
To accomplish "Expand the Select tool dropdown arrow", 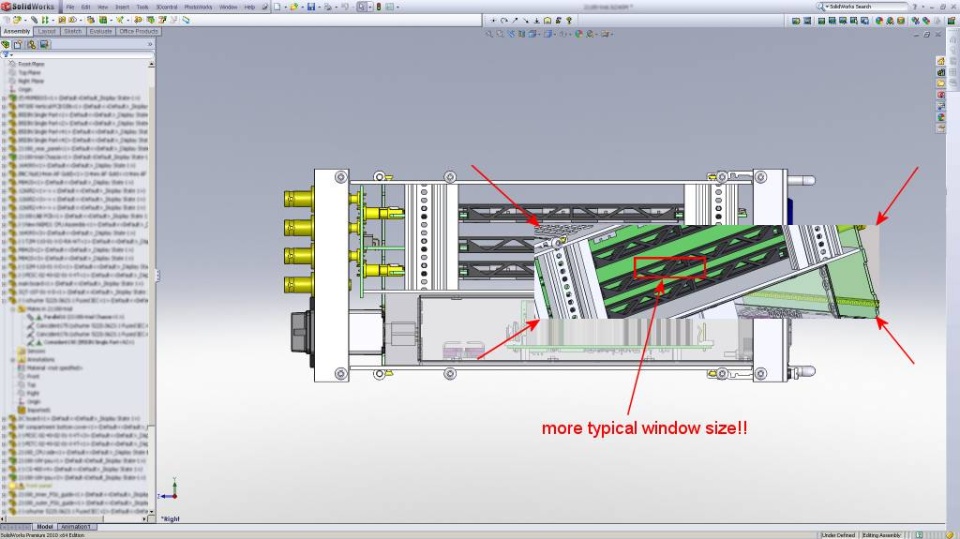I will click(x=370, y=7).
